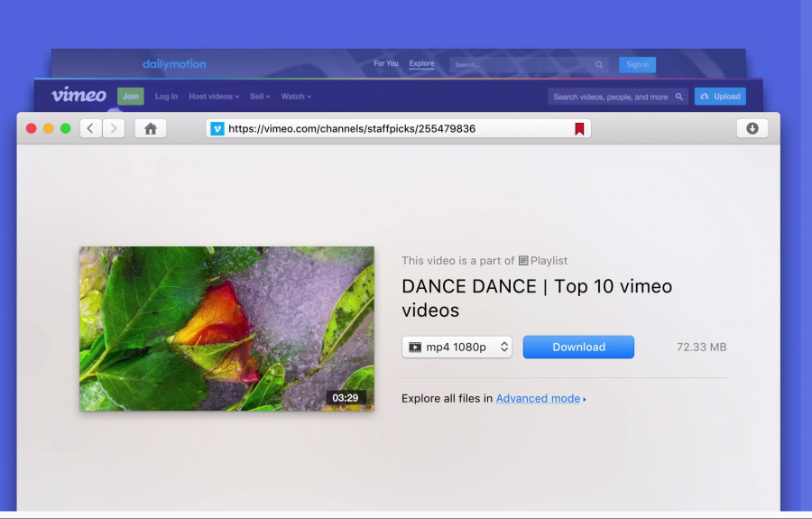Viewport: 812px width, 519px height.
Task: Open the Advanced mode link
Action: pos(539,398)
